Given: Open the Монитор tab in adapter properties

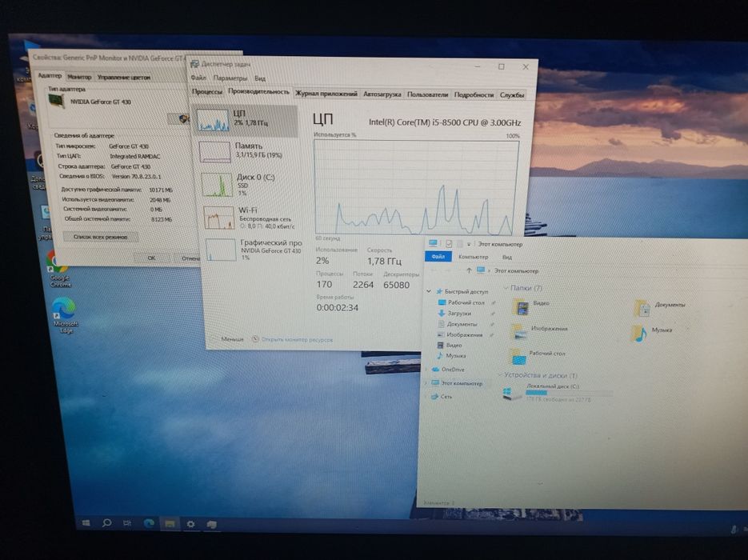Looking at the screenshot, I should 79,77.
